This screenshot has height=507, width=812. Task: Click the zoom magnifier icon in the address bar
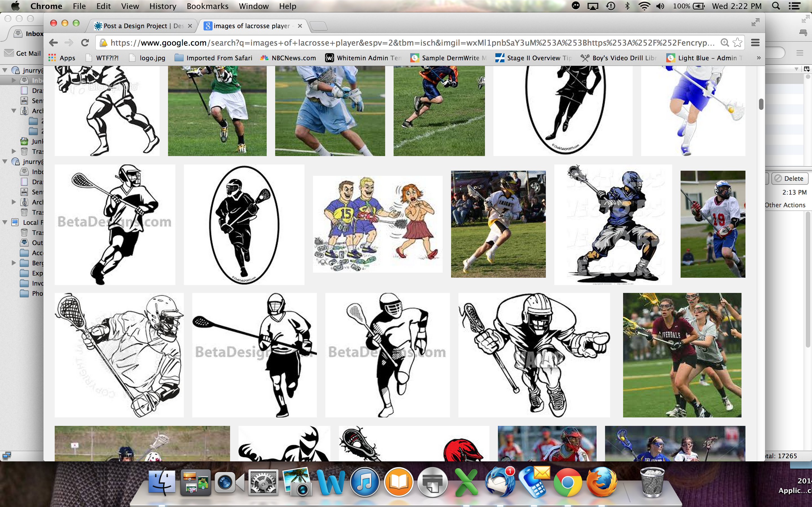pyautogui.click(x=724, y=43)
